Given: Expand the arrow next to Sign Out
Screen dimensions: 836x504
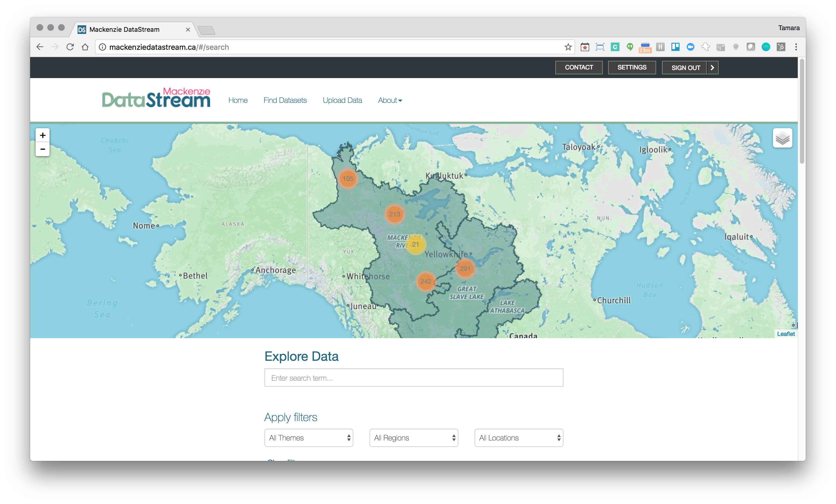Looking at the screenshot, I should click(712, 68).
